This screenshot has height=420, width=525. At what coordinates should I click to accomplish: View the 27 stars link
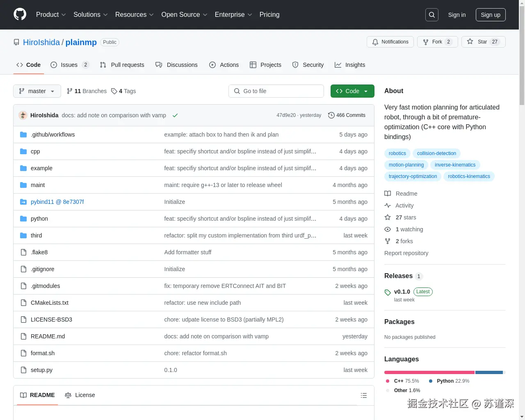tap(400, 217)
